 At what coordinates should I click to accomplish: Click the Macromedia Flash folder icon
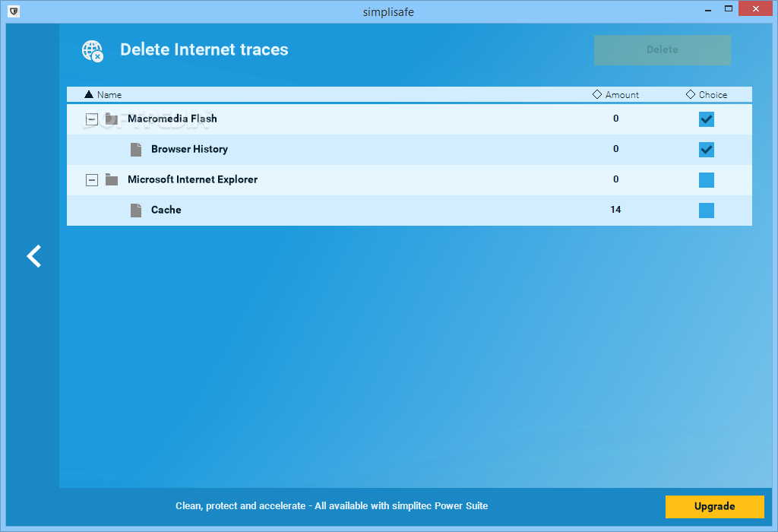tap(112, 119)
